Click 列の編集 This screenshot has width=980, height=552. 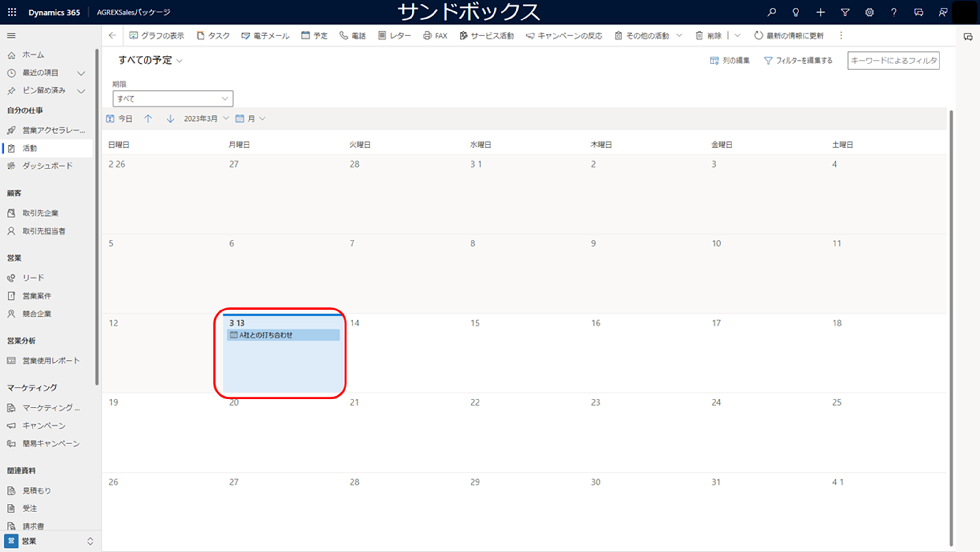[730, 61]
